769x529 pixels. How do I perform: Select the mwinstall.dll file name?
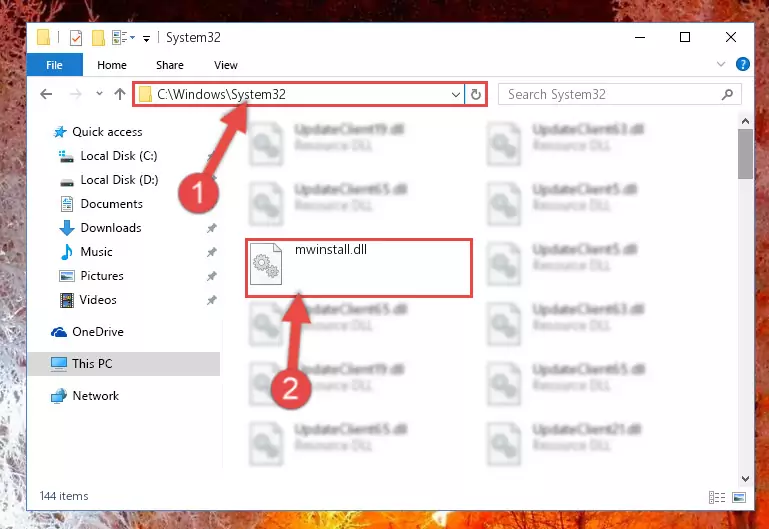point(331,250)
